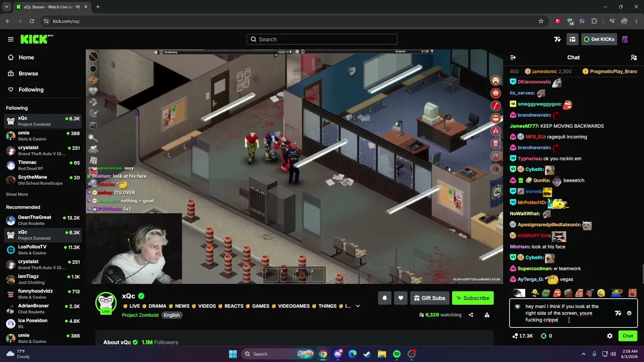Open the Windows Start menu

pyautogui.click(x=233, y=354)
